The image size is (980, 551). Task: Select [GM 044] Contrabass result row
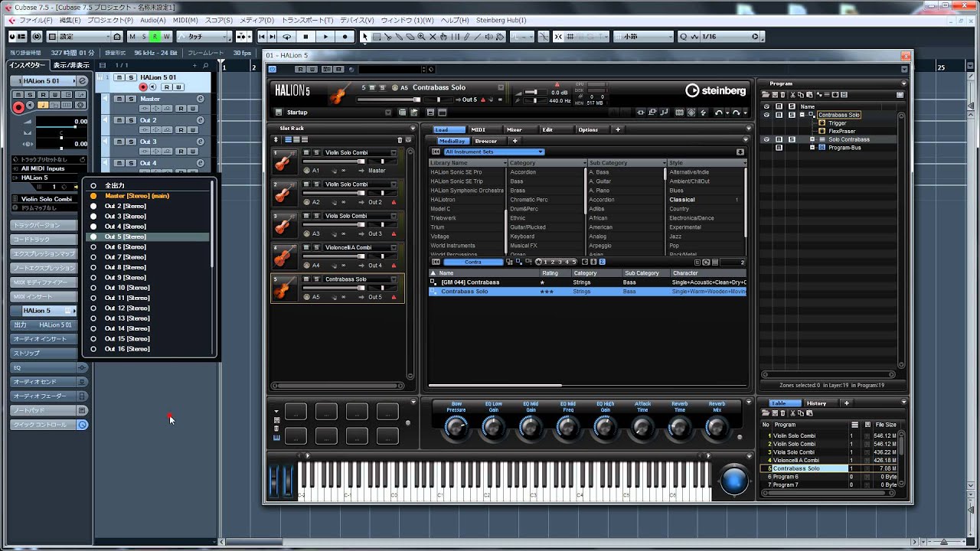[587, 282]
